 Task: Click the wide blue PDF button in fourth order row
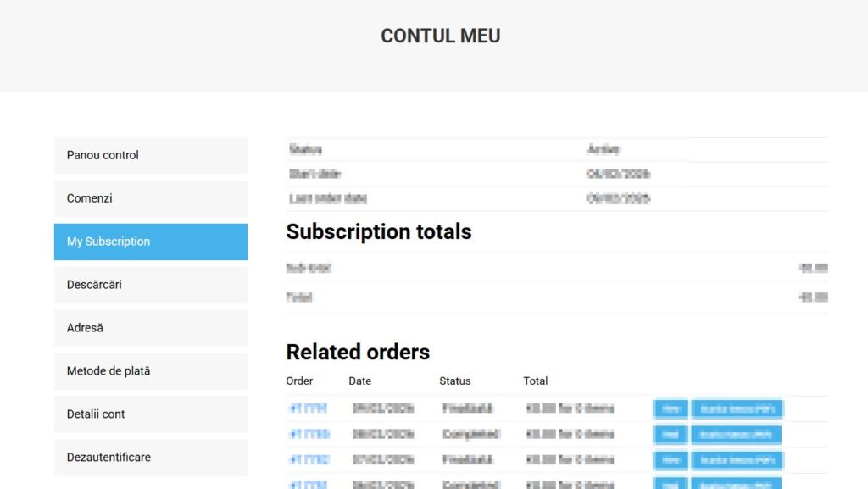pyautogui.click(x=736, y=484)
